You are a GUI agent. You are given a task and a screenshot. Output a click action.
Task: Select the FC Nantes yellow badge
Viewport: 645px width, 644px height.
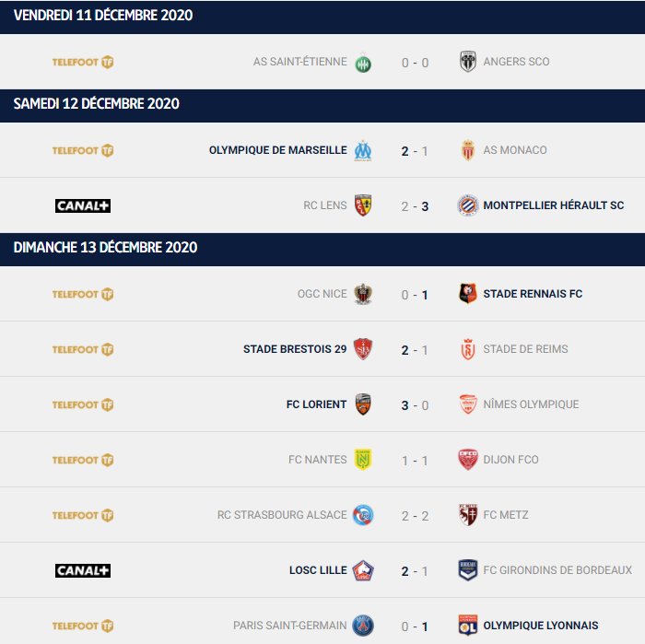pos(363,460)
